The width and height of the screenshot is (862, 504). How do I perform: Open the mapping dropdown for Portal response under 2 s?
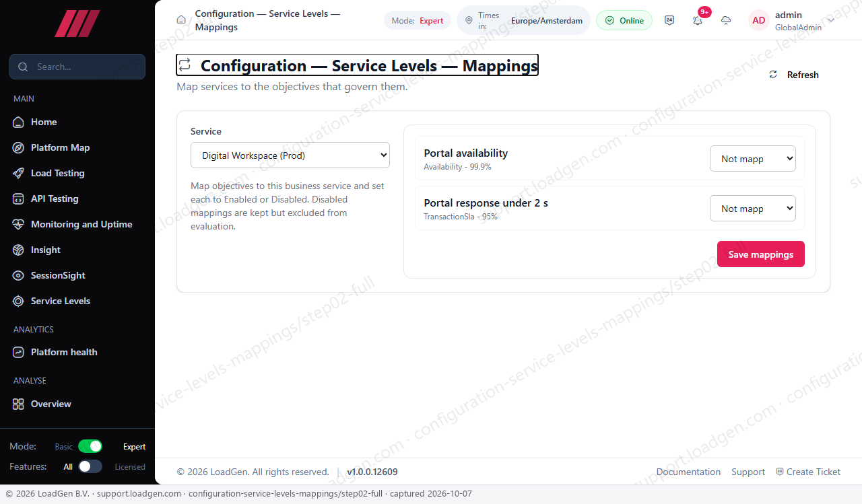(x=753, y=209)
